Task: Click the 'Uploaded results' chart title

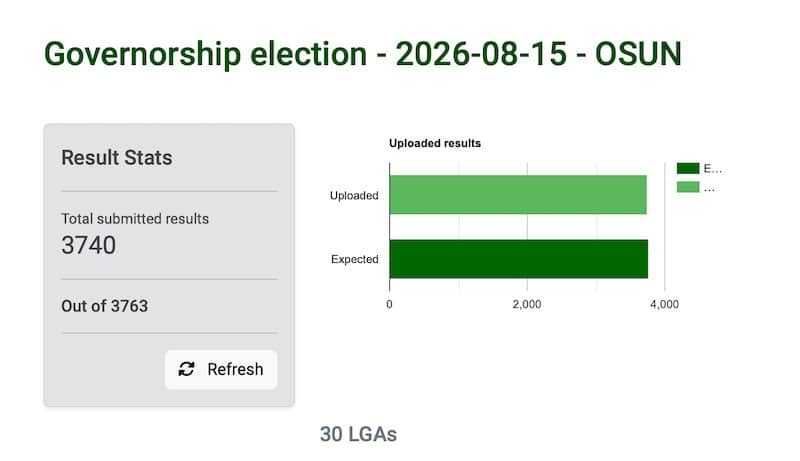Action: 435,143
